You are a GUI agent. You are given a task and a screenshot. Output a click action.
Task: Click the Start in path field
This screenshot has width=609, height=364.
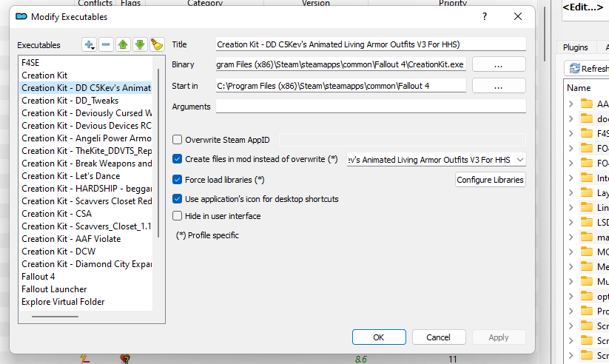[340, 86]
